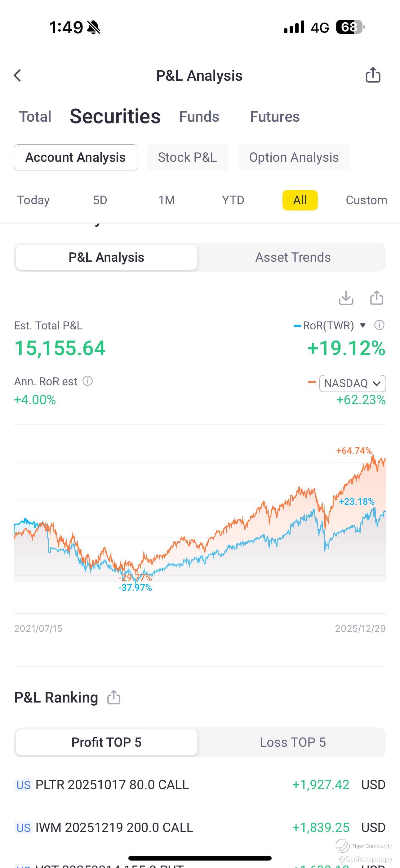Switch to Asset Trends view

(x=293, y=257)
